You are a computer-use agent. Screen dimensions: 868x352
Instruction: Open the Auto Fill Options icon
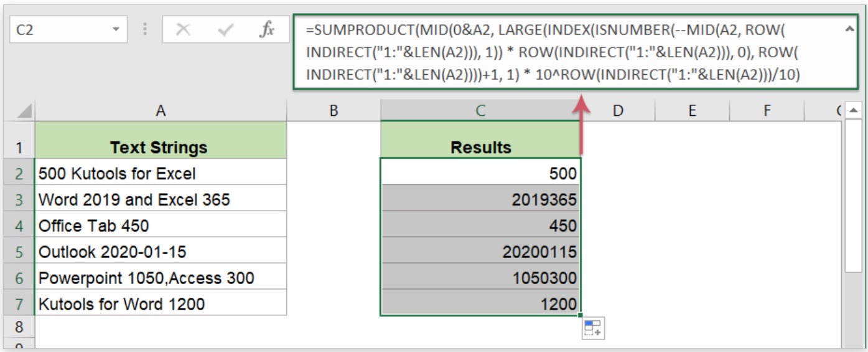click(593, 328)
